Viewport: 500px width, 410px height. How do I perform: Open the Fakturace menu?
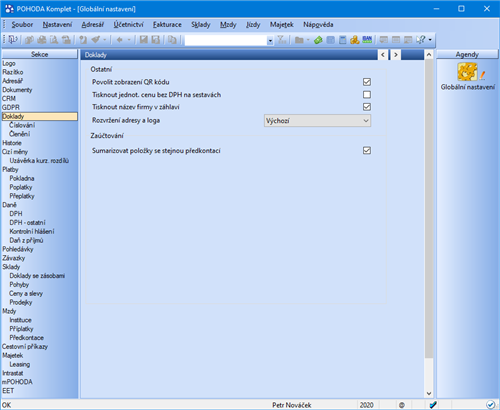167,24
